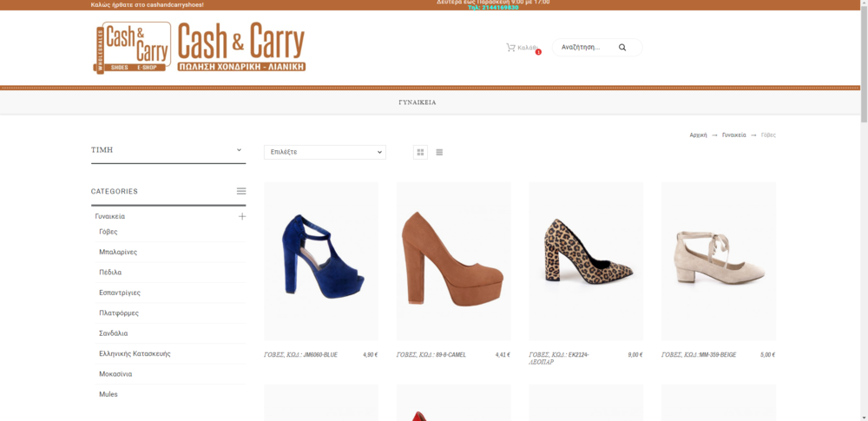Expand the ΤΙΜΗ price filter chevron
The image size is (868, 421).
[x=240, y=149]
